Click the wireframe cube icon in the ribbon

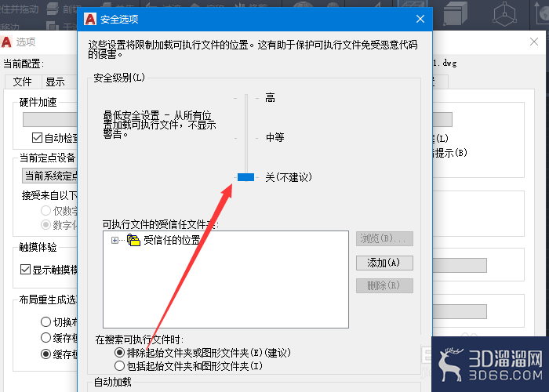[504, 13]
